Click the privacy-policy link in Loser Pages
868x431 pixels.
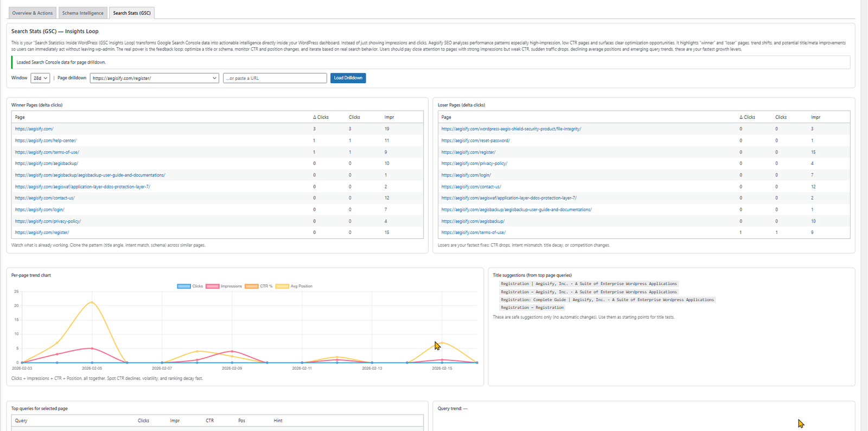tap(474, 163)
